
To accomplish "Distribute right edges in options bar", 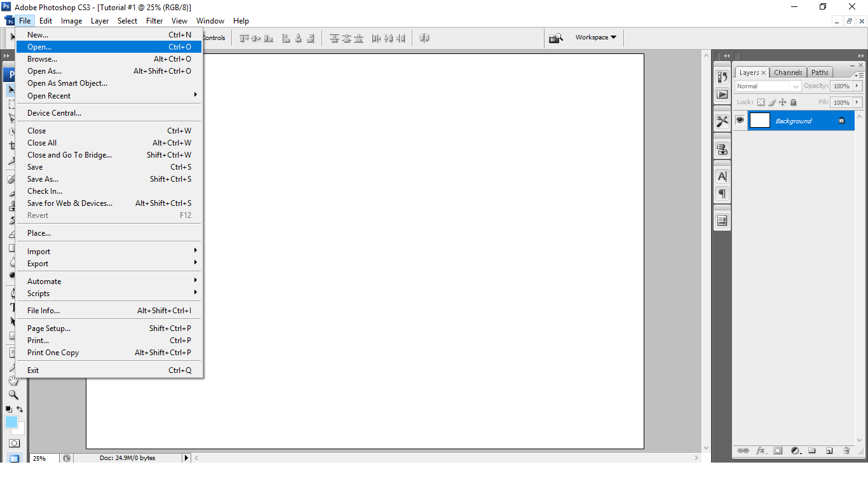I will tap(400, 38).
